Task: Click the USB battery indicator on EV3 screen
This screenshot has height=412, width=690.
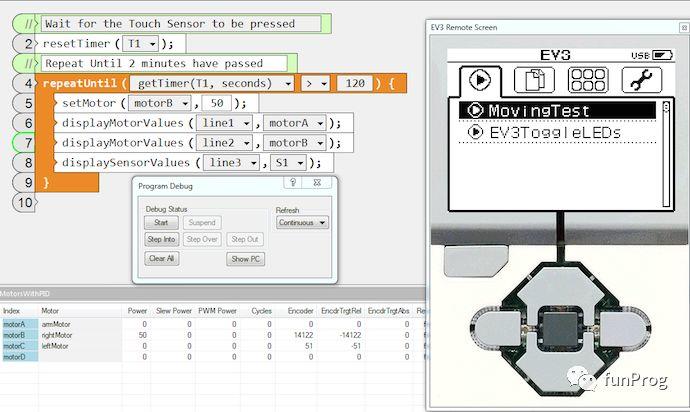Action: tap(652, 55)
